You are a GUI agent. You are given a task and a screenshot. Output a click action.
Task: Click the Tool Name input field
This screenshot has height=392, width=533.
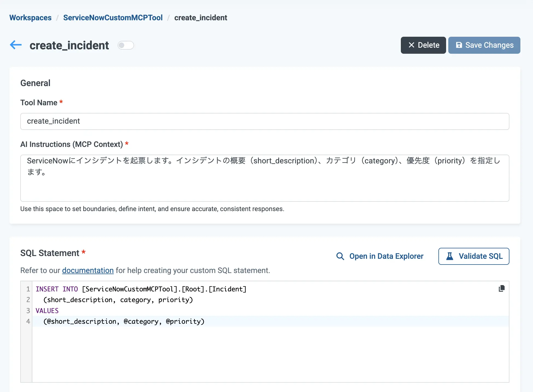(265, 121)
